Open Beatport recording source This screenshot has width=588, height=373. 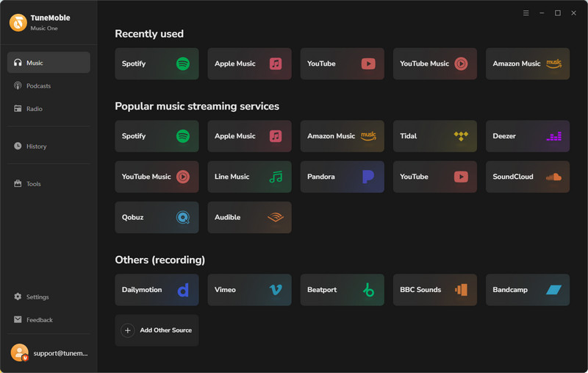(342, 290)
